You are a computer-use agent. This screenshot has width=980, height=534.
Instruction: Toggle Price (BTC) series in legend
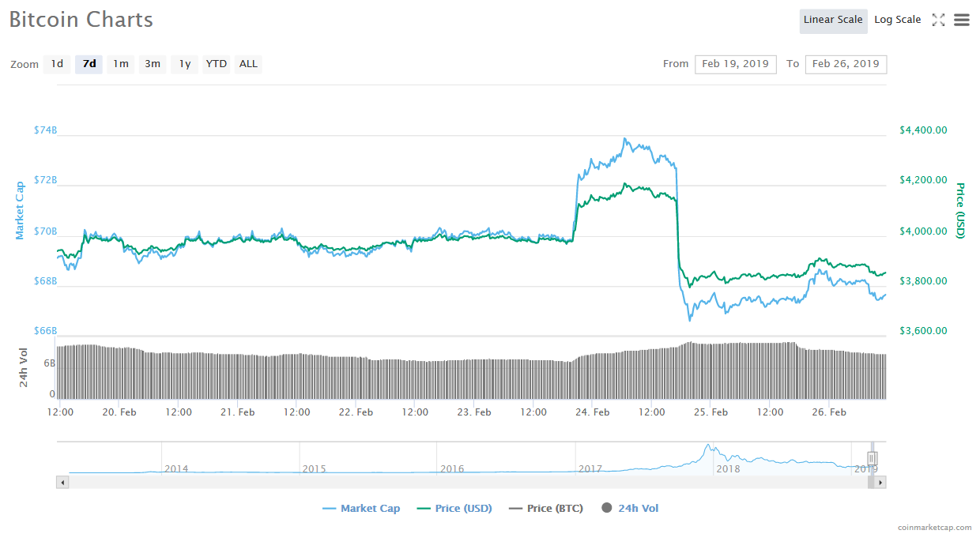546,509
